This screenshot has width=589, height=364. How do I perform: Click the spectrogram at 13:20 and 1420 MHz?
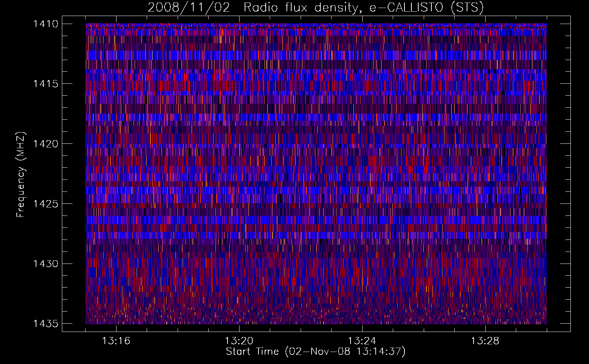click(239, 144)
